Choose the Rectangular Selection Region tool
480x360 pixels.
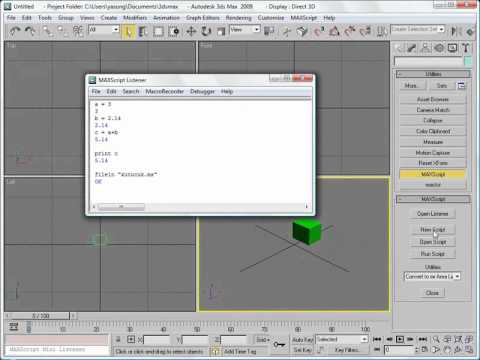point(159,31)
